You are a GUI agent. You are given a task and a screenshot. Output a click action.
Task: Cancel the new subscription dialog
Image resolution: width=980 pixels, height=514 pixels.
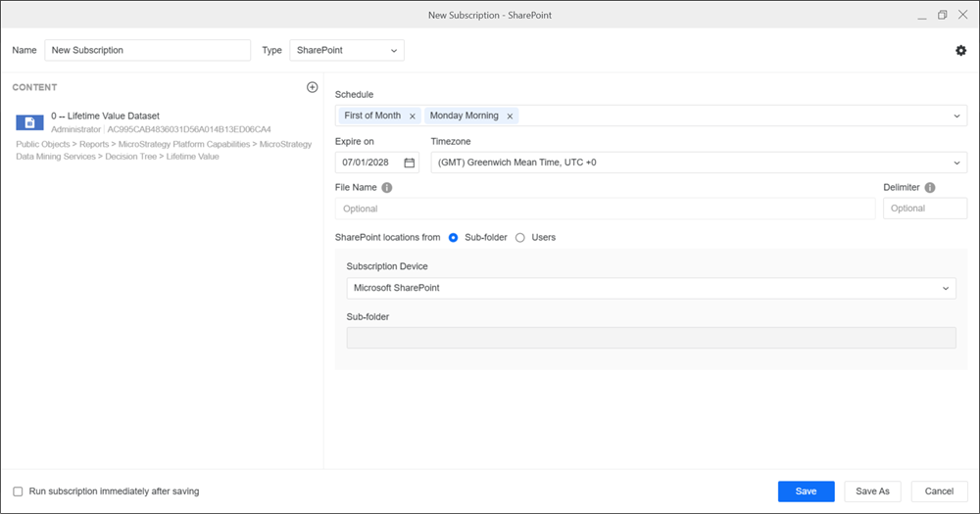pos(939,491)
